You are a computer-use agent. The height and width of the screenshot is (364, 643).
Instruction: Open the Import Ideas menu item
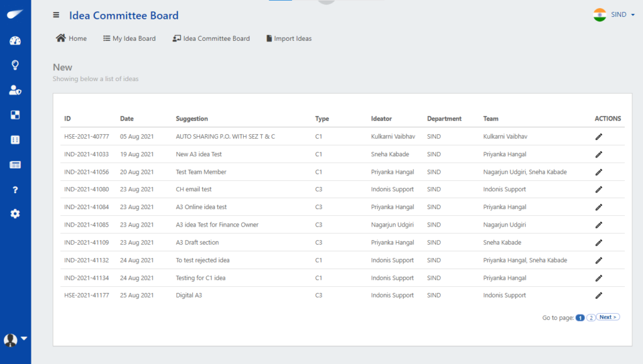point(289,38)
